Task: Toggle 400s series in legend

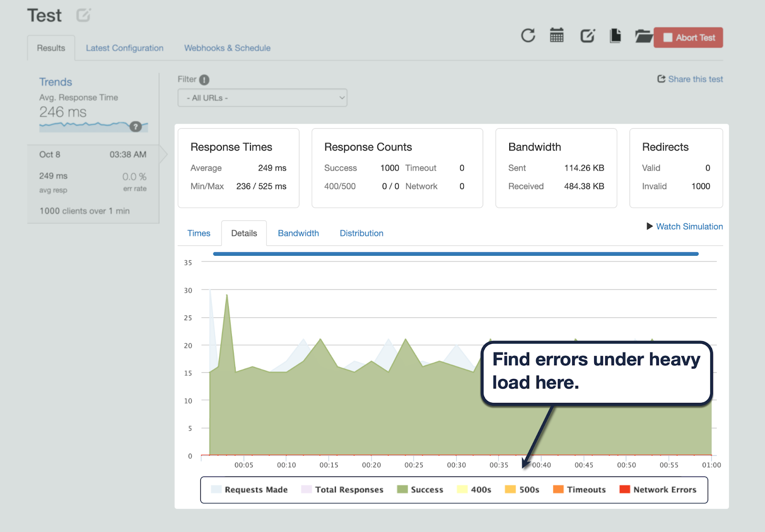Action: (x=474, y=489)
